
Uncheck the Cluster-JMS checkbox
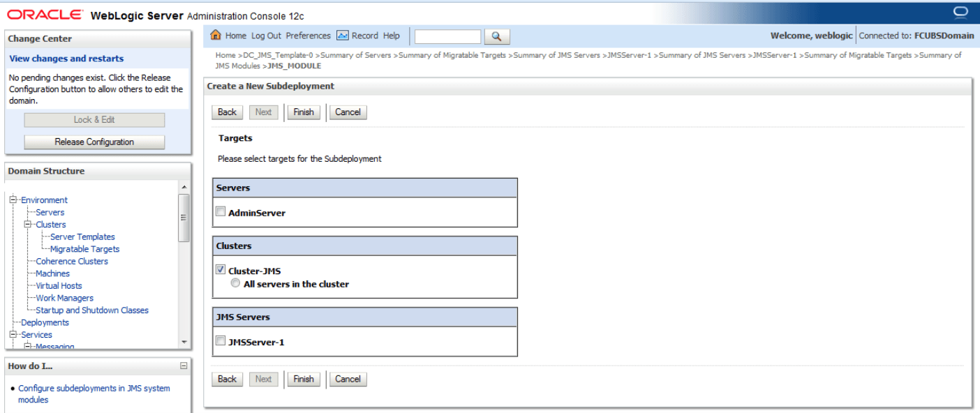(221, 269)
